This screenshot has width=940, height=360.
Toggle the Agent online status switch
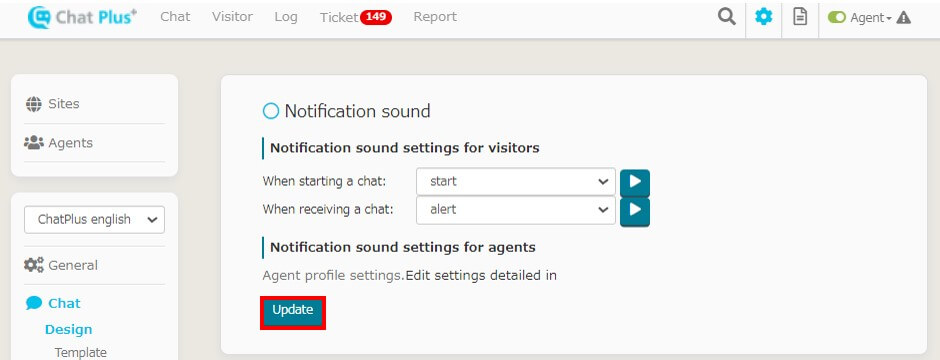click(x=837, y=18)
